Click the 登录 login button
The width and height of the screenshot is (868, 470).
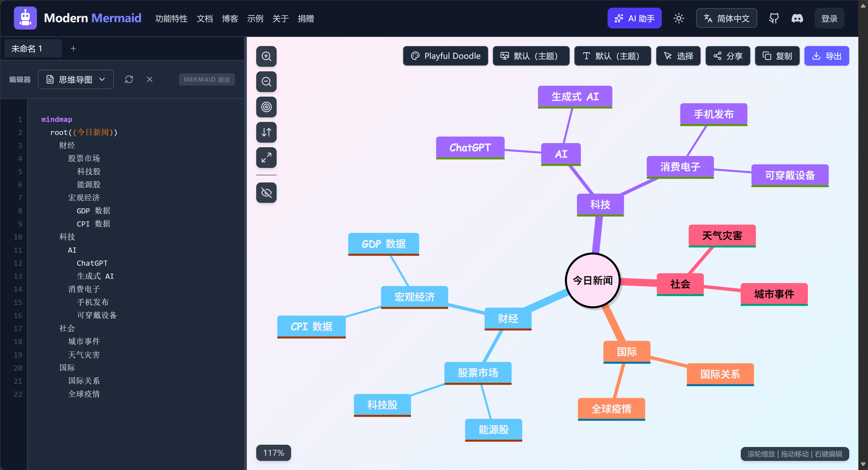coord(829,18)
